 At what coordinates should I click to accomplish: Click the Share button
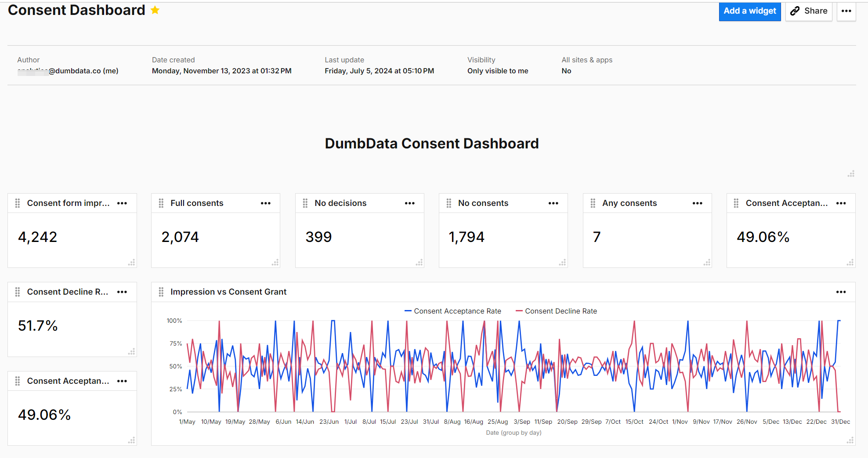click(809, 11)
